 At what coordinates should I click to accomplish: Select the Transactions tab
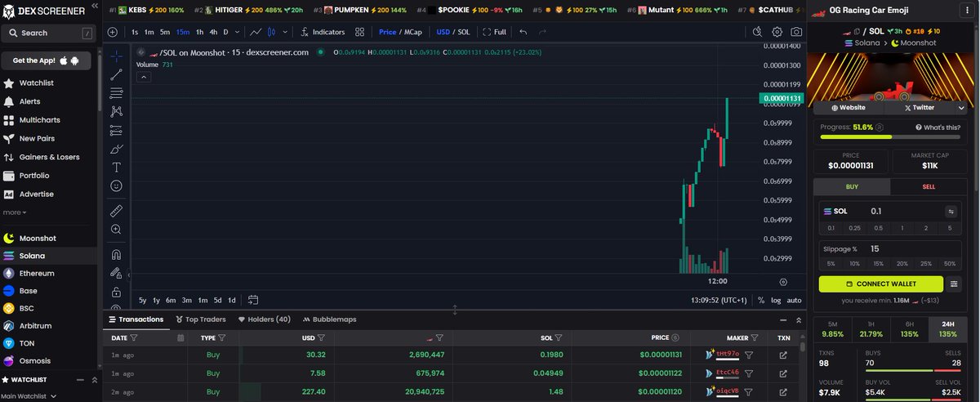pyautogui.click(x=136, y=319)
